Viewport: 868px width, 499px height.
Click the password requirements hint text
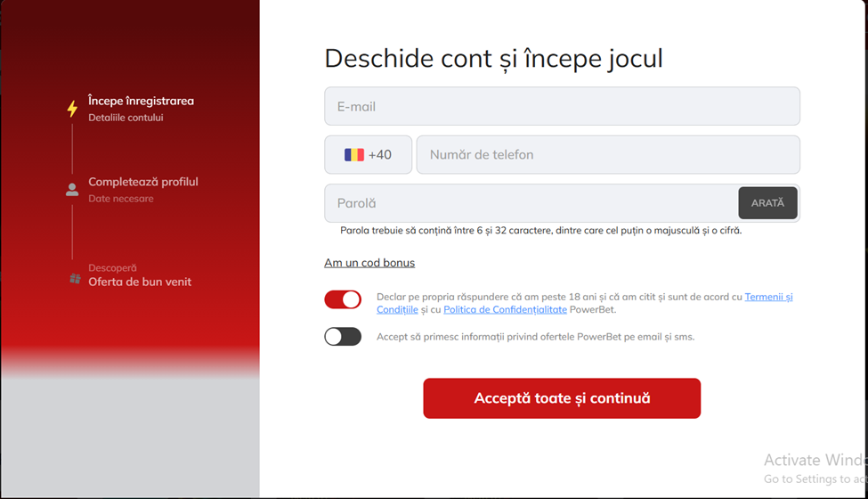540,231
